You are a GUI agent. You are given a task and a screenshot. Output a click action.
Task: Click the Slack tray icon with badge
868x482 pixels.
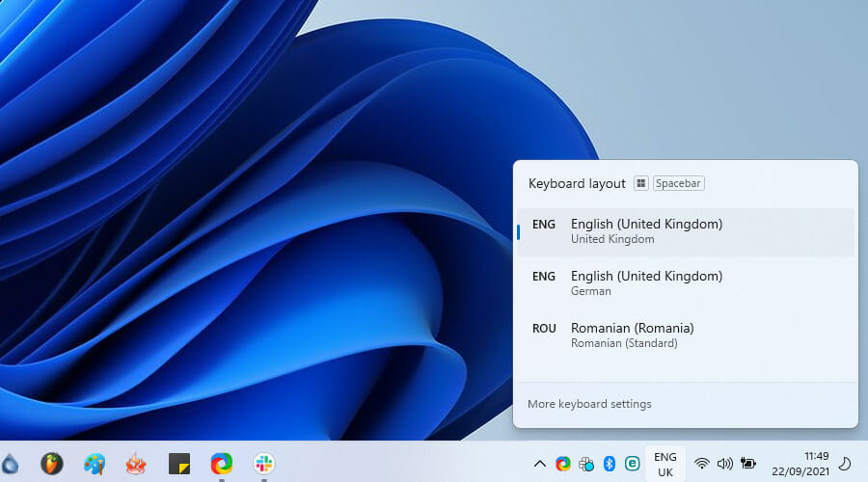(x=586, y=464)
